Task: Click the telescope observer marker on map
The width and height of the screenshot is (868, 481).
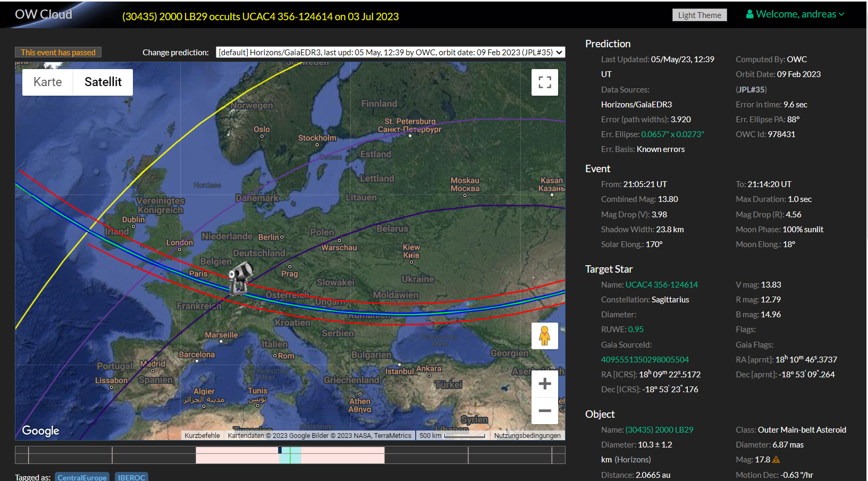Action: click(240, 277)
